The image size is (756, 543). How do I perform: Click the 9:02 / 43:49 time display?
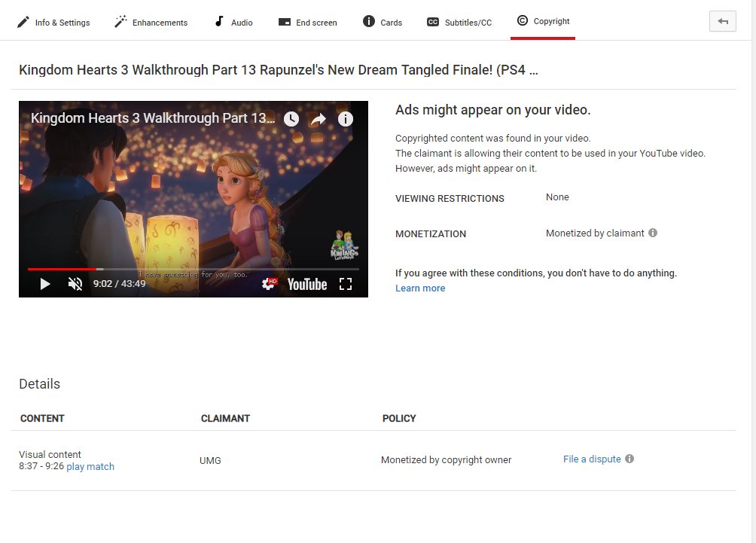click(x=119, y=284)
